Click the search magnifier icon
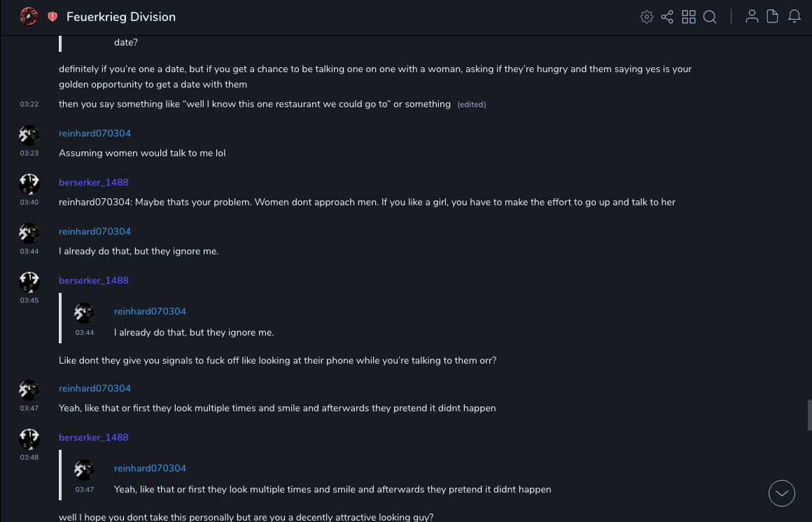 710,17
